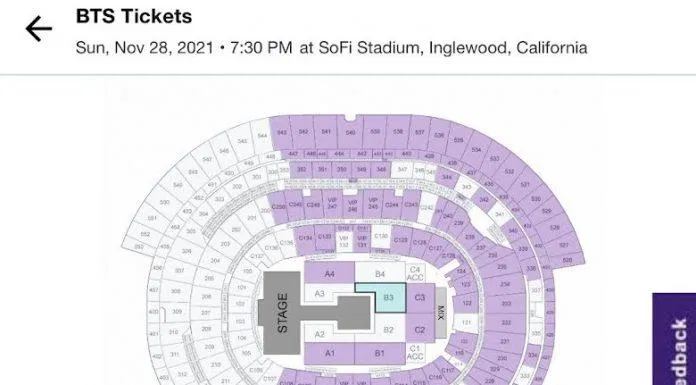Select floor section A4
Image resolution: width=696 pixels, height=385 pixels.
point(329,272)
